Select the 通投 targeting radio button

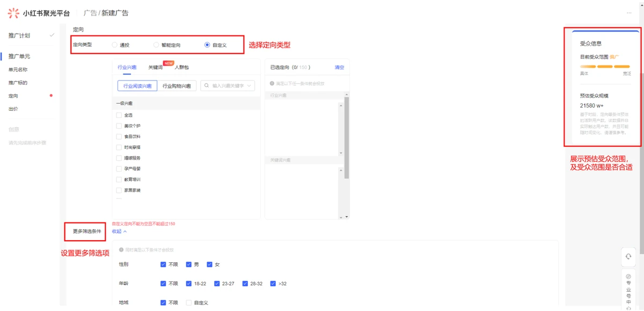click(x=114, y=45)
